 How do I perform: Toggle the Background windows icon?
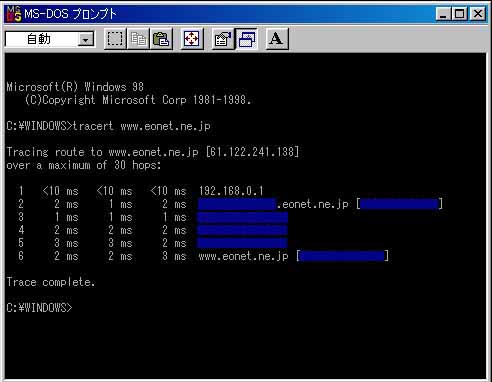click(247, 39)
